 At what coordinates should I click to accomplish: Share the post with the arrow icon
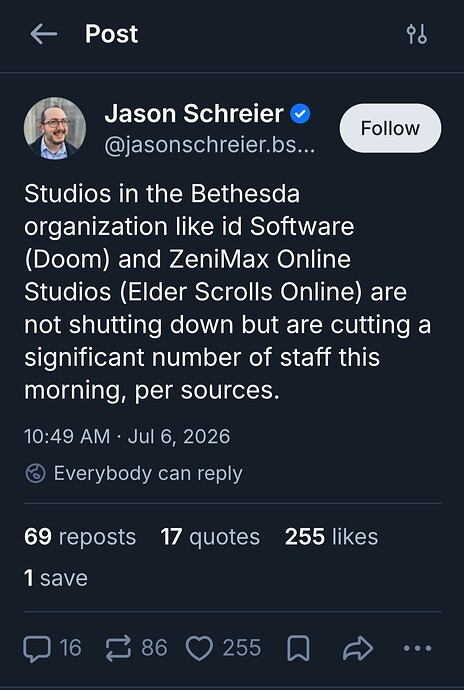(358, 648)
